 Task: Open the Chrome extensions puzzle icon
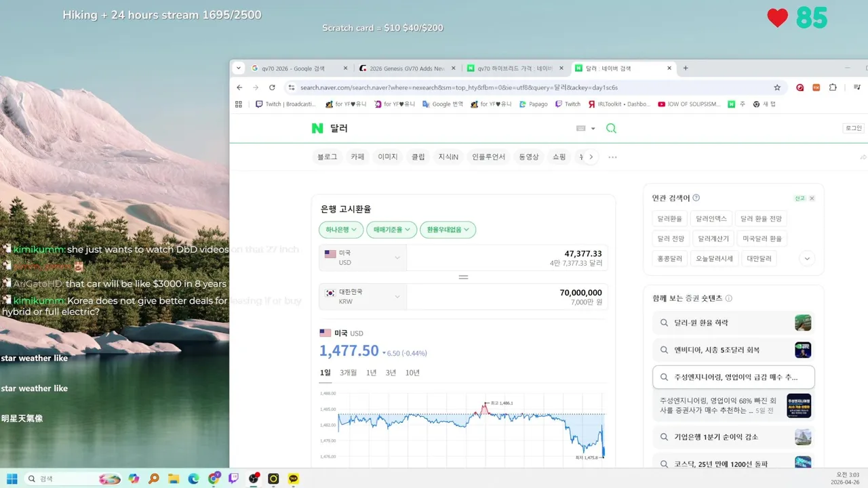point(833,87)
